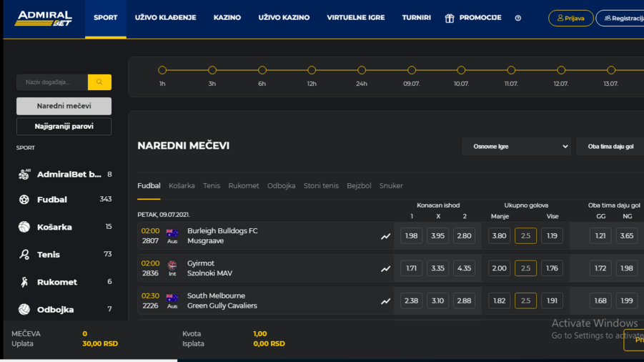Open statistics chart for South Melbourne match
Viewport: 644px width, 362px height.
pos(385,301)
